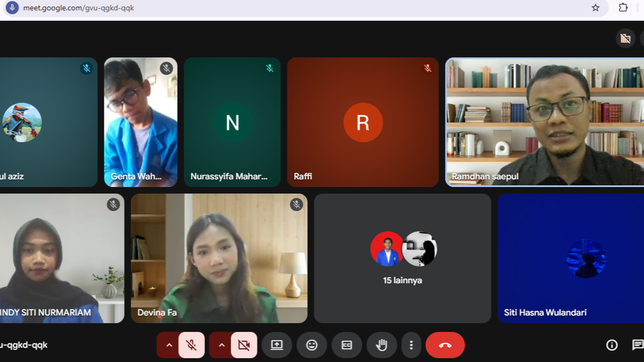
Task: Select Ramdhan saepul's video tile
Action: click(545, 122)
